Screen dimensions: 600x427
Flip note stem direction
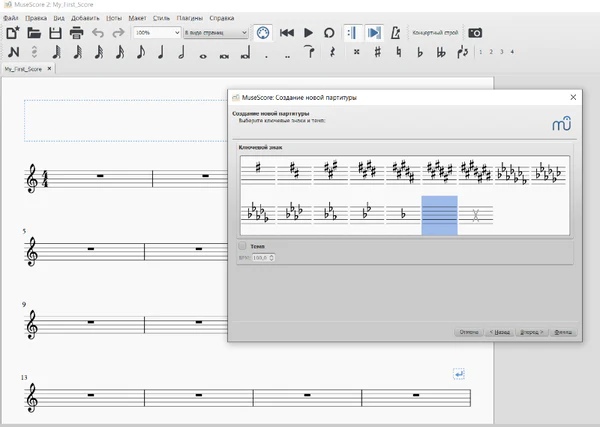tap(462, 52)
